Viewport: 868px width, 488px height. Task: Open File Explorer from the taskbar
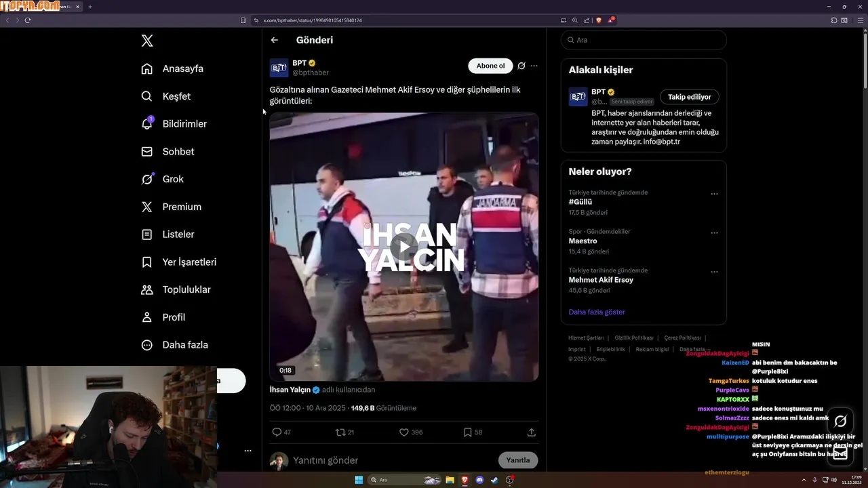click(x=450, y=480)
